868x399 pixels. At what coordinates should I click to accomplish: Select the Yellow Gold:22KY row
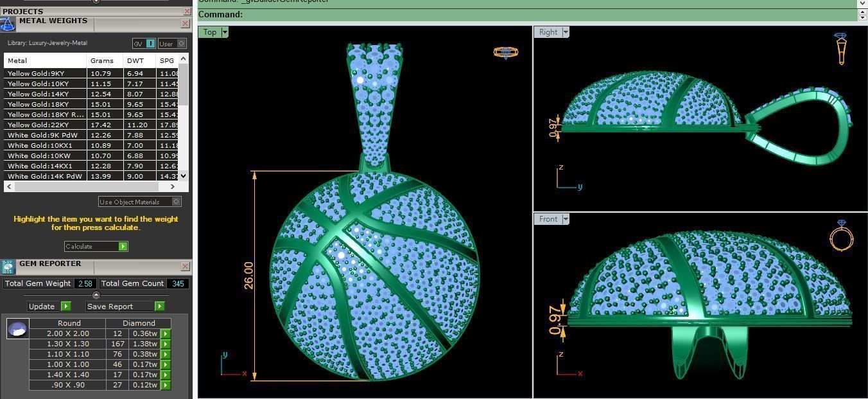tap(91, 125)
